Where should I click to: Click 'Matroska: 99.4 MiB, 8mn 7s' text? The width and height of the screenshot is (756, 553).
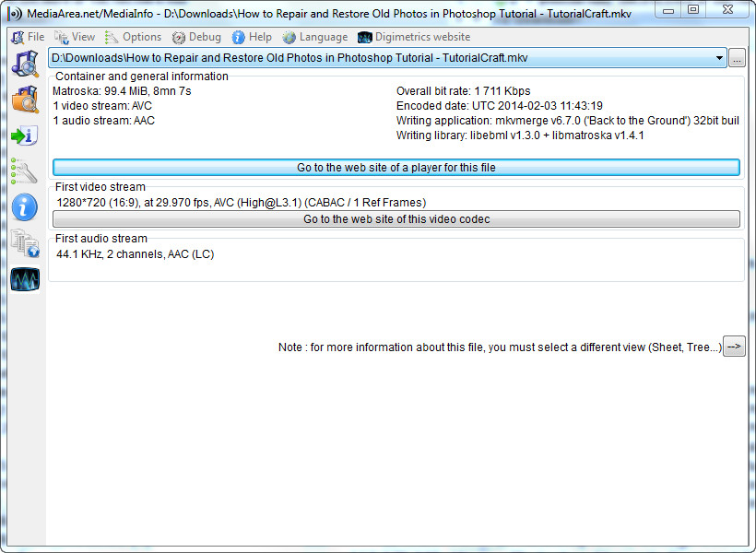pyautogui.click(x=122, y=91)
